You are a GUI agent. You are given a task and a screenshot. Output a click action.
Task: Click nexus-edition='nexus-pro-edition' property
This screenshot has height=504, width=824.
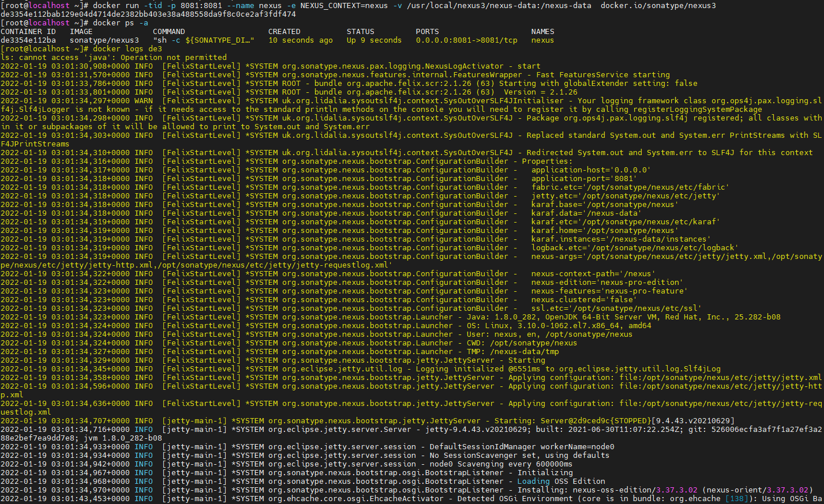[x=608, y=282]
